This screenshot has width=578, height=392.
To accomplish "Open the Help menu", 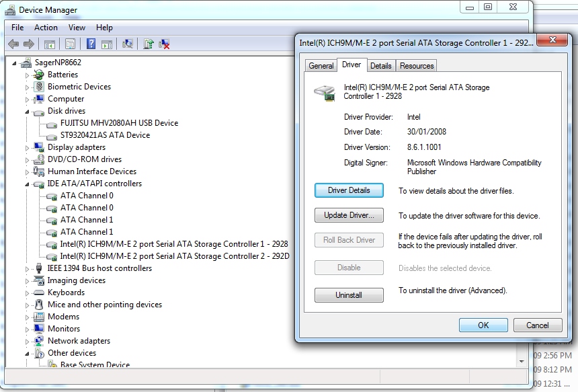I will [x=104, y=28].
